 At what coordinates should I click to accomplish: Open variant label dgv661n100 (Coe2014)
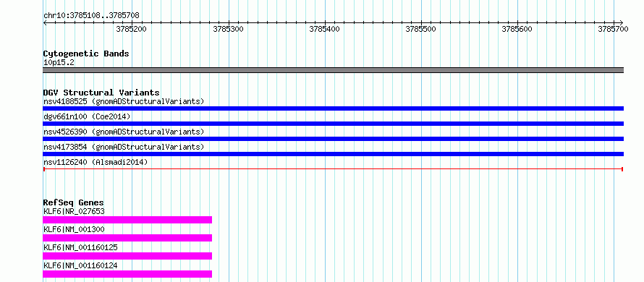tap(87, 116)
